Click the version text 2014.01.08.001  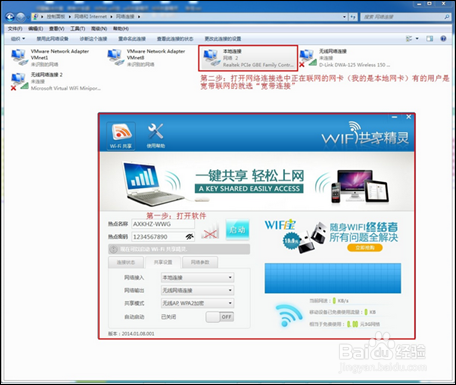138,334
